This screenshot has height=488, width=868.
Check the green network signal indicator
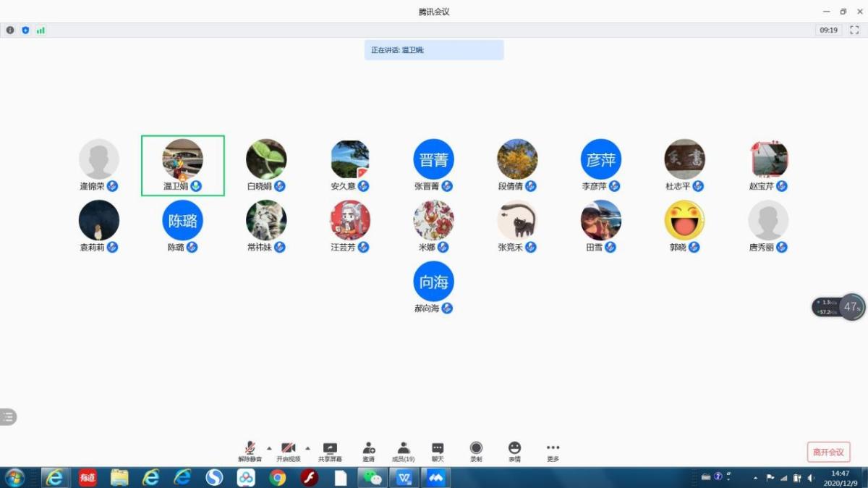41,30
